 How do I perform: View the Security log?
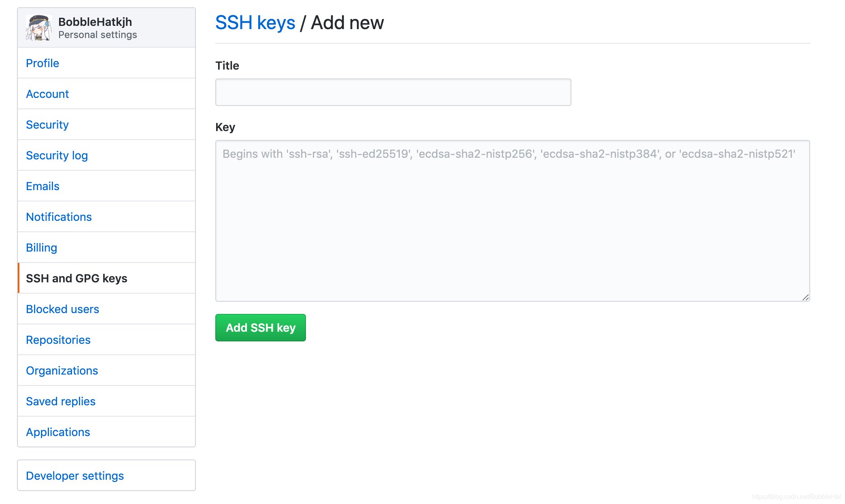click(x=57, y=155)
